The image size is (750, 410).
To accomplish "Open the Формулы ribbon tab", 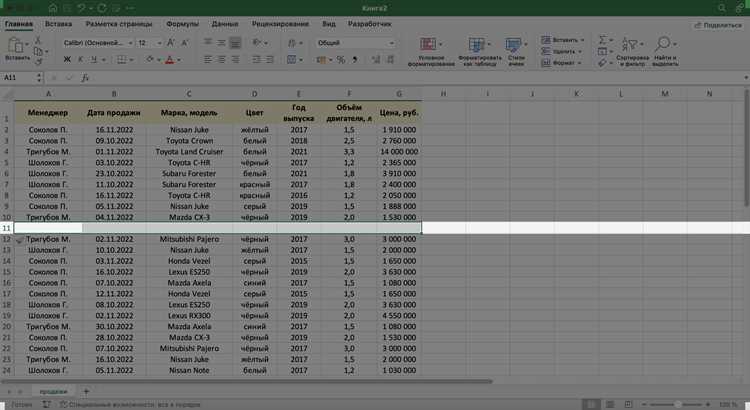I will tap(182, 24).
